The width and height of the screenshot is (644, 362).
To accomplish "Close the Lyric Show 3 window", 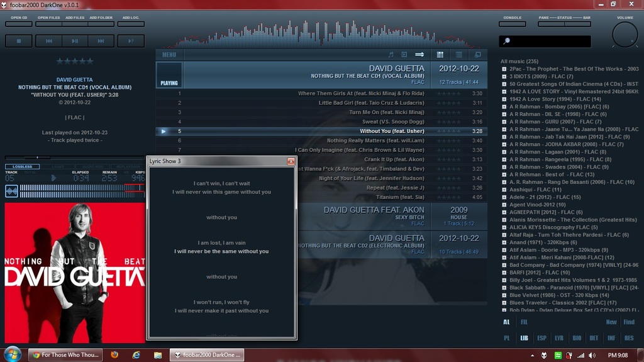I will (291, 161).
